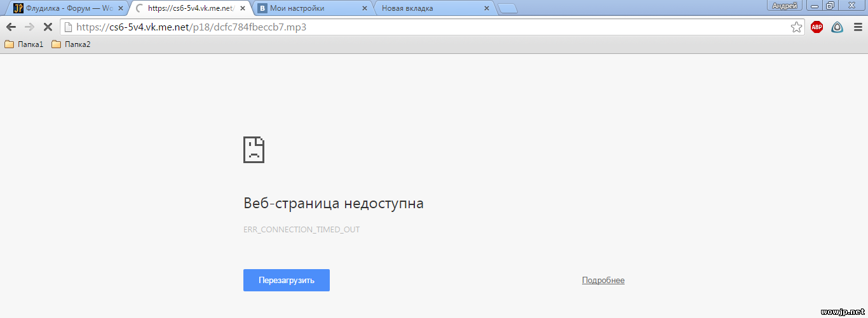Click the blue extension icon beside ABP

[837, 27]
